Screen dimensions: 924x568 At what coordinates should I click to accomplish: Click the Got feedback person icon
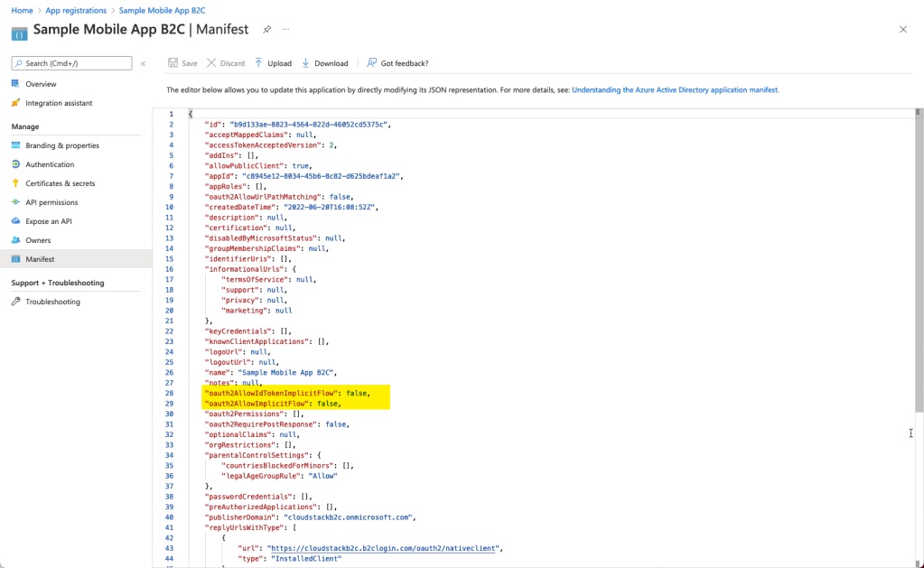pyautogui.click(x=371, y=63)
